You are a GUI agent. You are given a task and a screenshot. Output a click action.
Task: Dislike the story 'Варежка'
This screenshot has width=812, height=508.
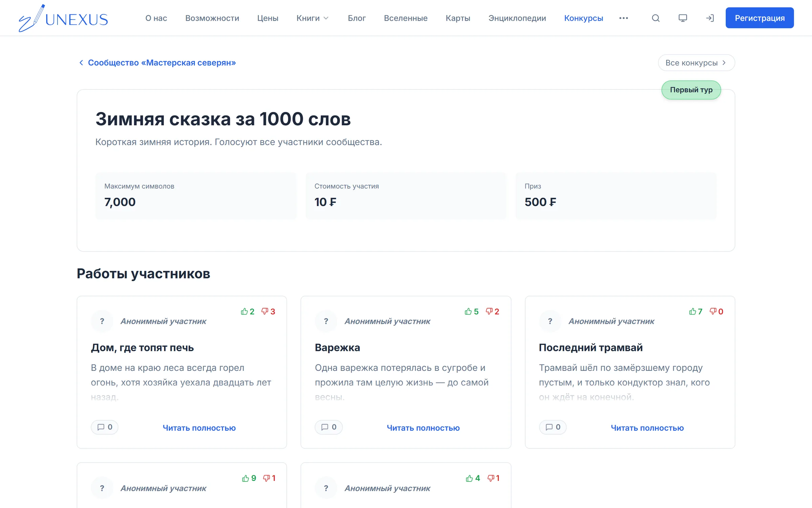point(493,311)
